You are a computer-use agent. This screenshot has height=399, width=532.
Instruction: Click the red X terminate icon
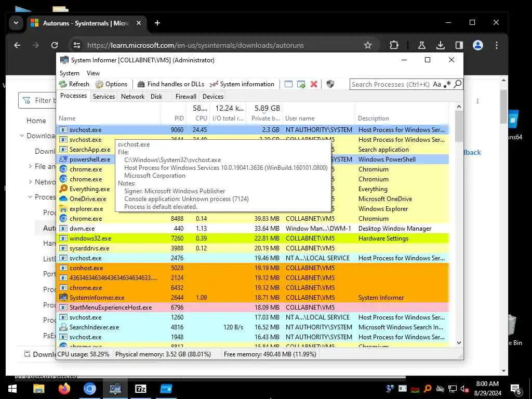[x=314, y=84]
